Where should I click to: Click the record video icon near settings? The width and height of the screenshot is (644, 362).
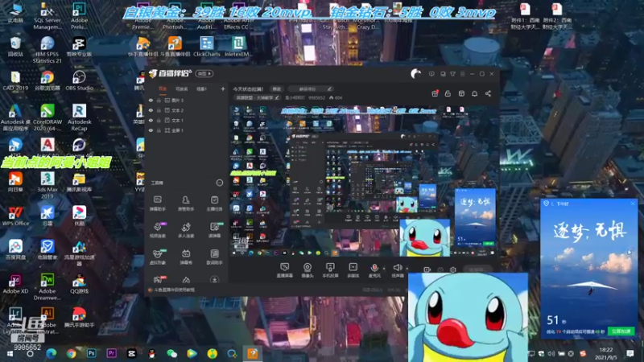[427, 269]
